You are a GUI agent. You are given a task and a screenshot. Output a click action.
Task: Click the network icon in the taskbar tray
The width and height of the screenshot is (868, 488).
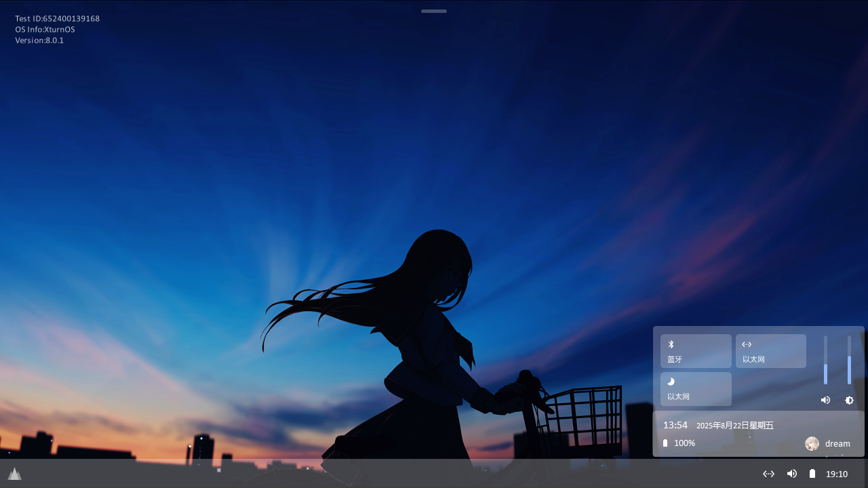(768, 474)
